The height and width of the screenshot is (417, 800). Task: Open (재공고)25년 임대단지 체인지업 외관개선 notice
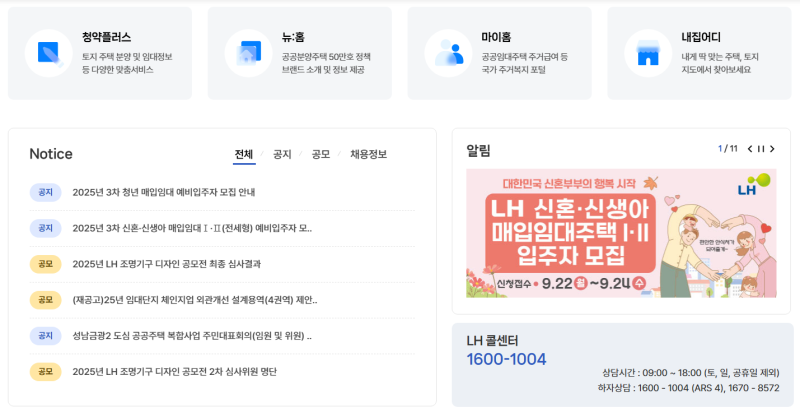195,300
